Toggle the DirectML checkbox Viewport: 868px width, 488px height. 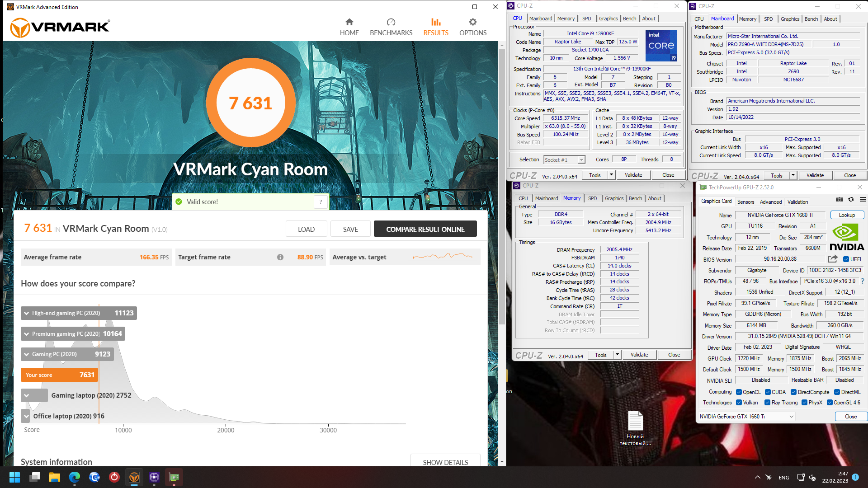pos(837,392)
